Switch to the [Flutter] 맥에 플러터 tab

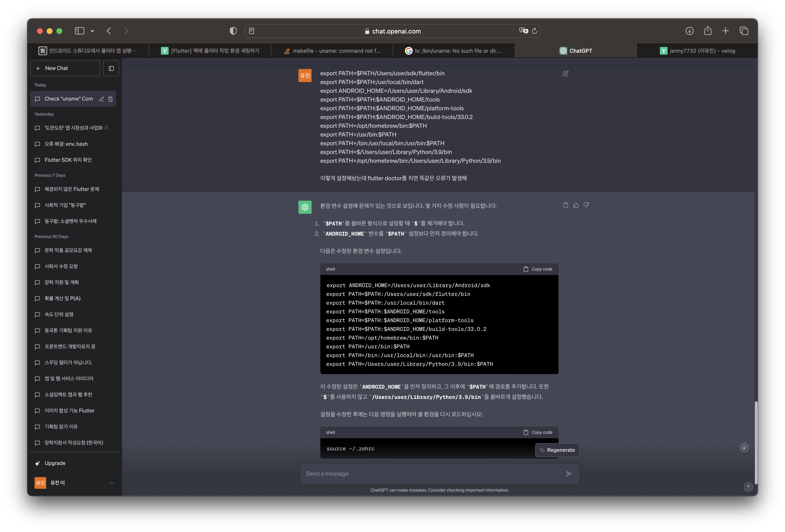(x=210, y=51)
